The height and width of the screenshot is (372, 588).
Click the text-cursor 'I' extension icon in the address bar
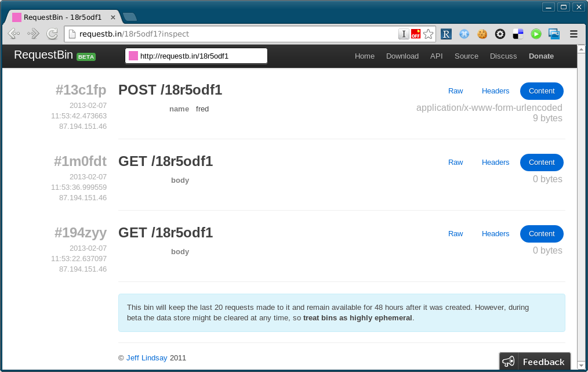(x=404, y=34)
